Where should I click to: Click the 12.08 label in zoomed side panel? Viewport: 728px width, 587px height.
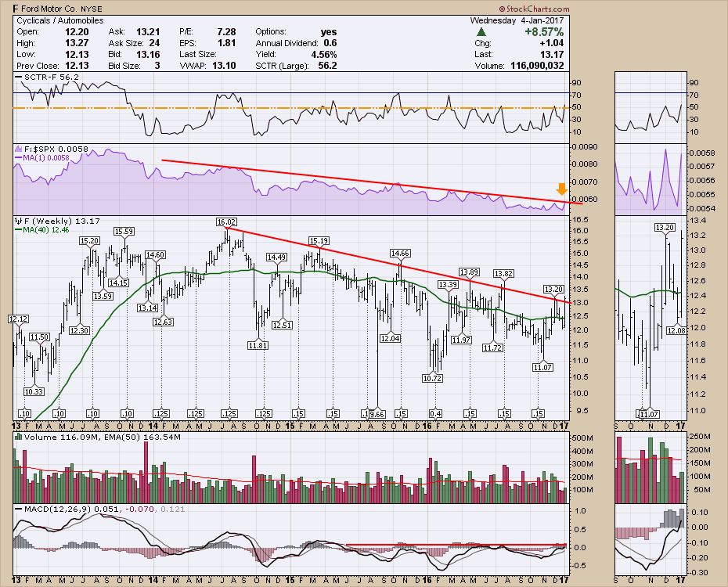tap(676, 330)
